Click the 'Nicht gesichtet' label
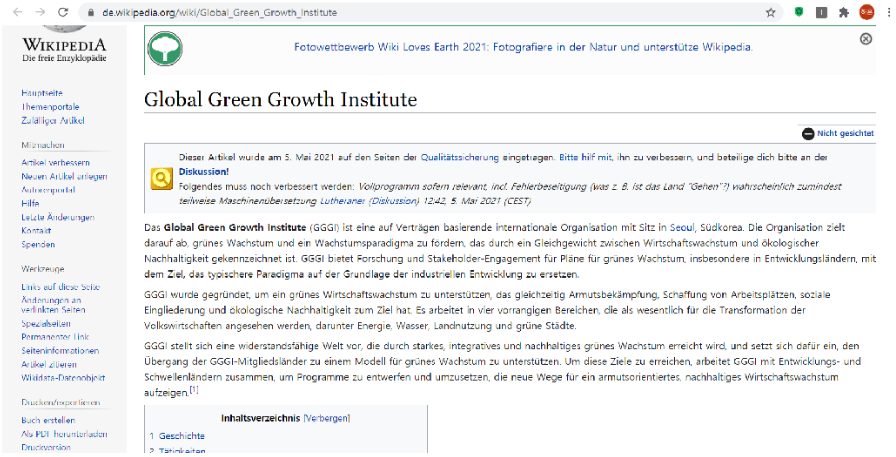Screen dimensions: 896x457 pos(845,134)
